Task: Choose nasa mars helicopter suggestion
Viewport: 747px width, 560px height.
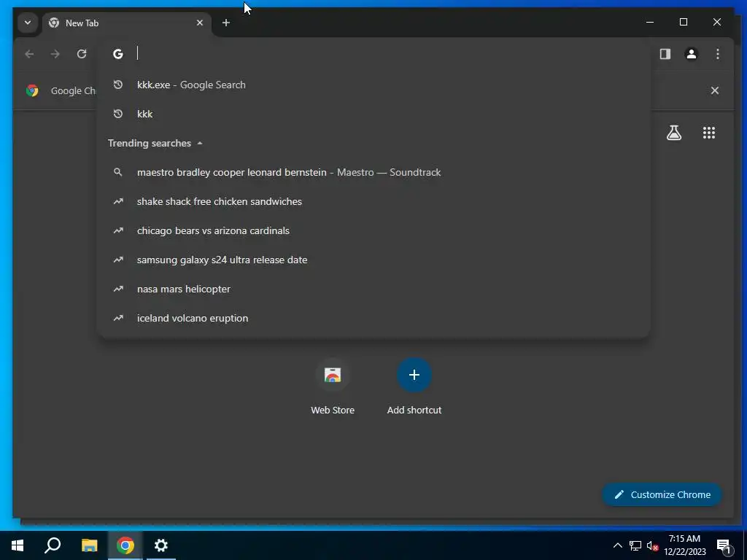Action: 373,289
